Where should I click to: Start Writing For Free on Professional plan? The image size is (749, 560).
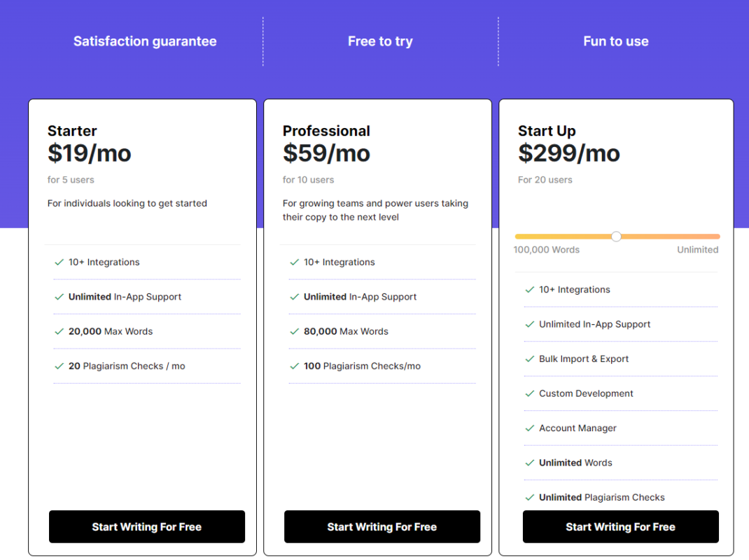[x=382, y=526]
